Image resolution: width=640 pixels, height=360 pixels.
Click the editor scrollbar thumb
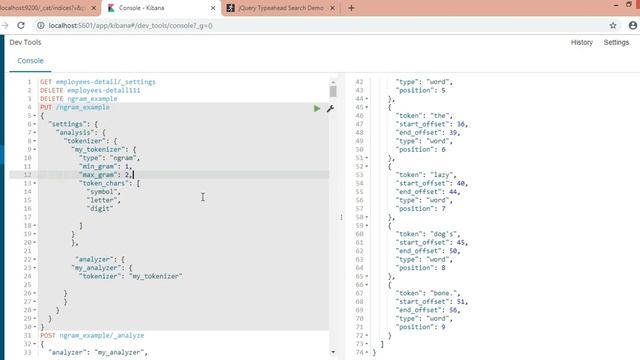click(x=333, y=91)
